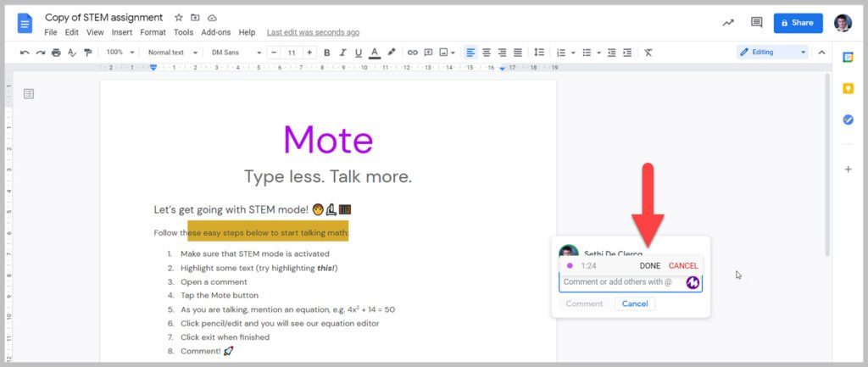Toggle underline formatting
The image size is (868, 367).
pyautogui.click(x=359, y=53)
